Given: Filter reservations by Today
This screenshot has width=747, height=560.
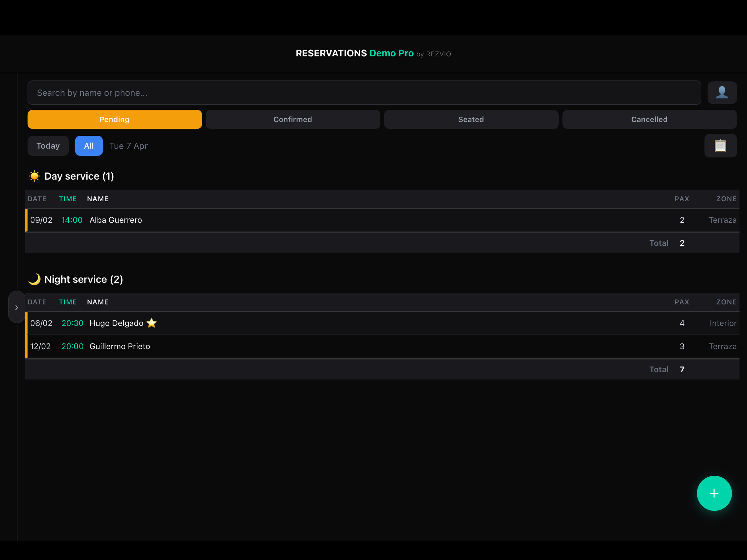Looking at the screenshot, I should pos(48,146).
